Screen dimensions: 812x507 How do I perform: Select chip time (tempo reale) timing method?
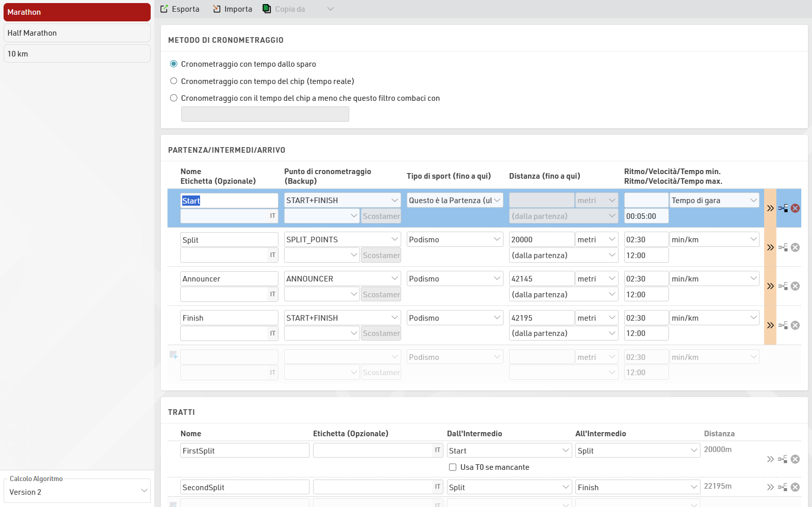[x=174, y=81]
